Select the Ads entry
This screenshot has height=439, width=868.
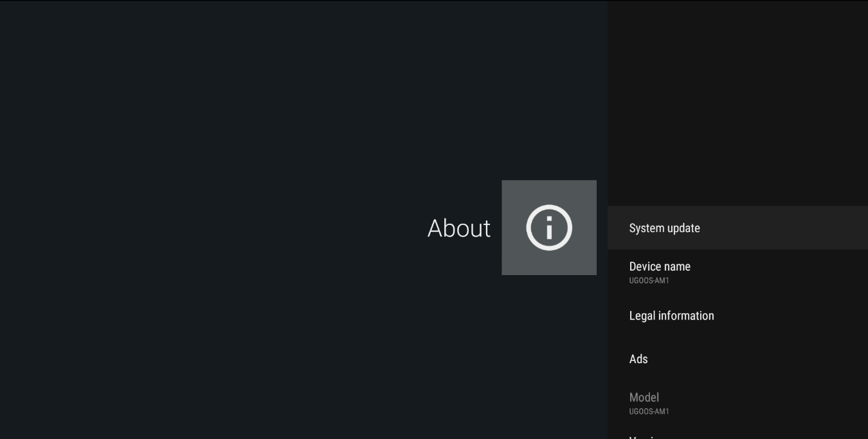[737, 359]
